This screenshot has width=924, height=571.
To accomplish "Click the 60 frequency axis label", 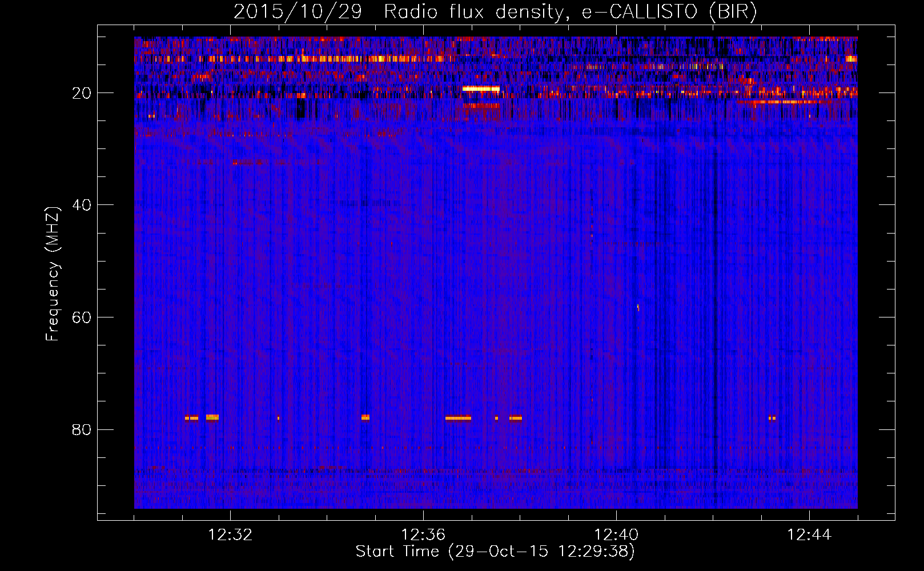I will 82,317.
